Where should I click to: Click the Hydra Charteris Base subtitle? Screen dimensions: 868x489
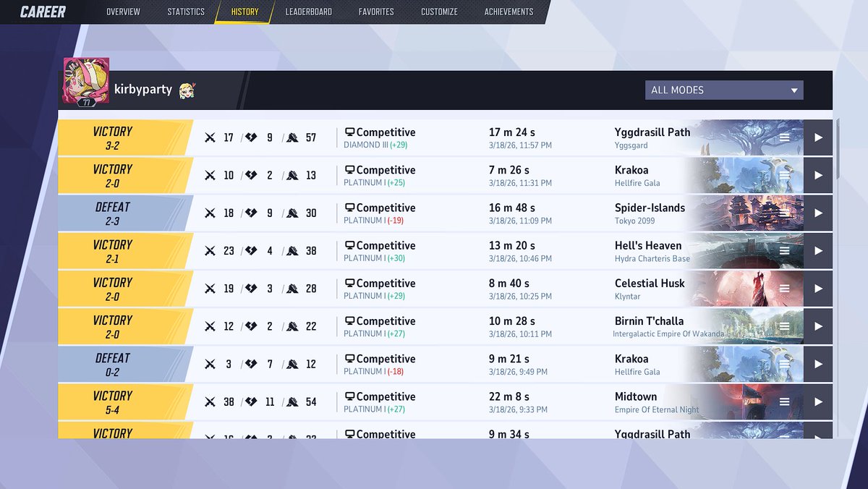tap(652, 258)
